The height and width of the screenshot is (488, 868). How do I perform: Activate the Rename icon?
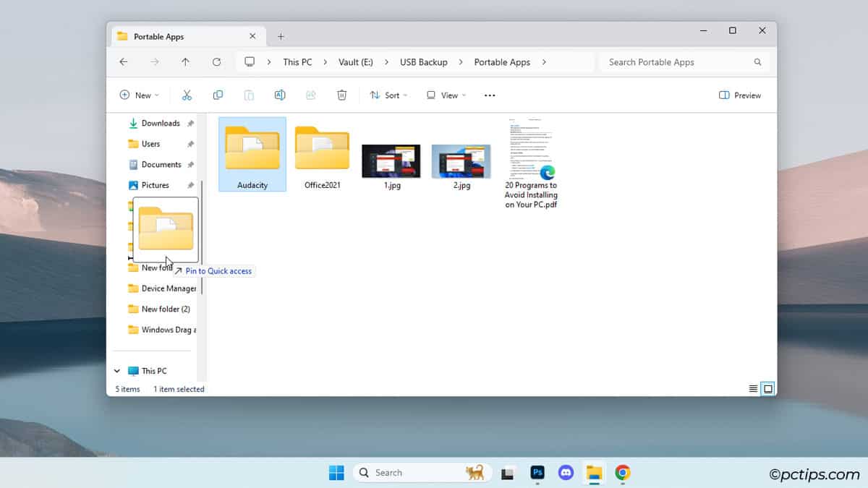tap(280, 95)
